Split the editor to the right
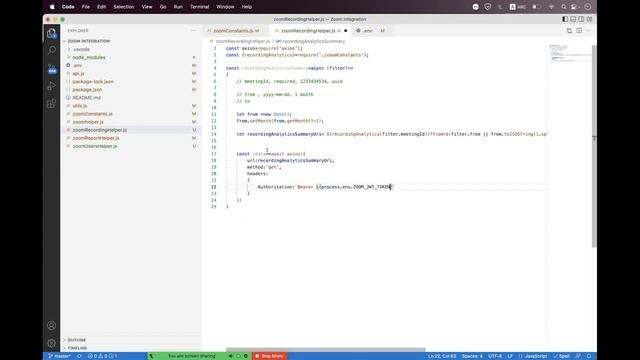Viewport: 640px width, 360px height. [x=579, y=31]
